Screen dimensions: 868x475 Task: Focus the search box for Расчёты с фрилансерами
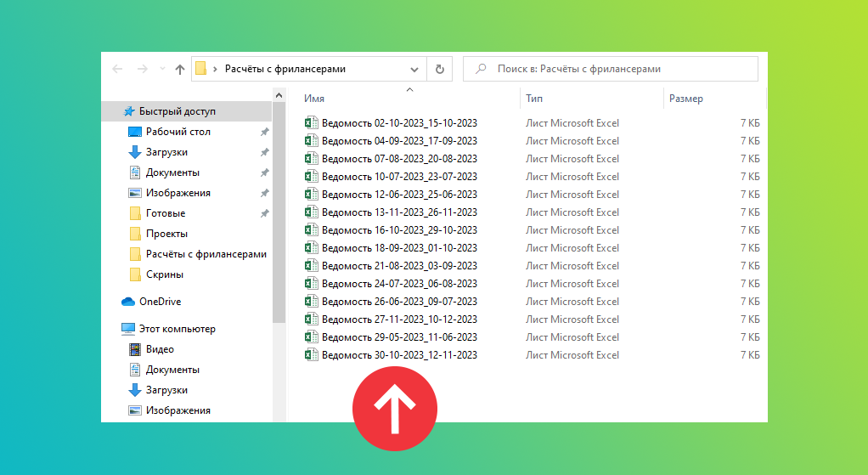pyautogui.click(x=611, y=69)
